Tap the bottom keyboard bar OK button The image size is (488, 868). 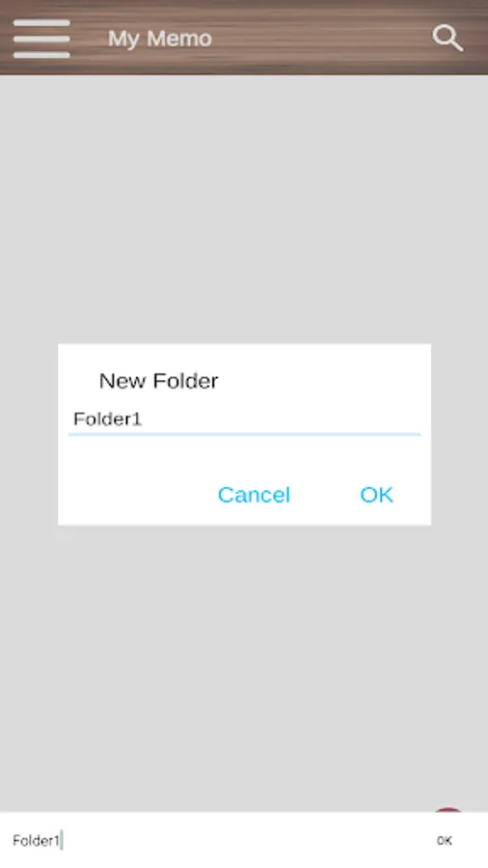pos(445,840)
